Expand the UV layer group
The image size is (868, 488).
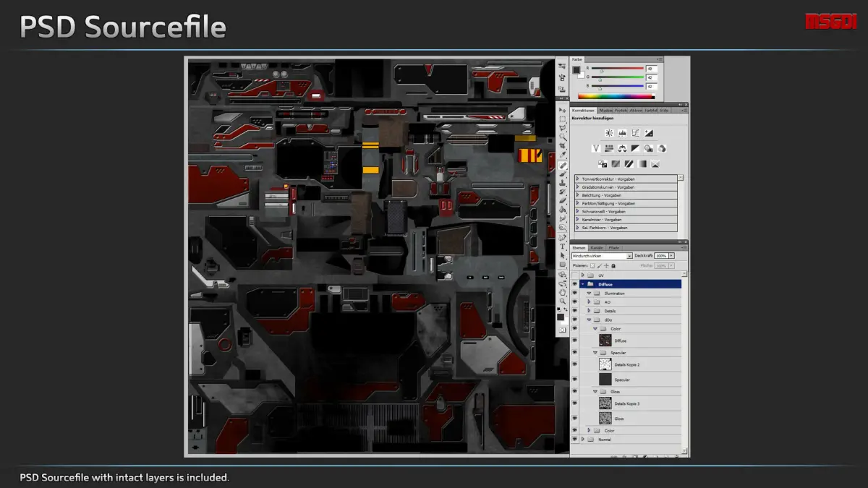coord(582,275)
